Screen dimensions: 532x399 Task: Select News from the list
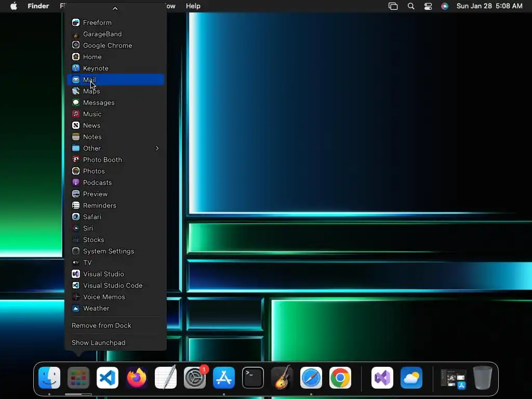point(115,126)
